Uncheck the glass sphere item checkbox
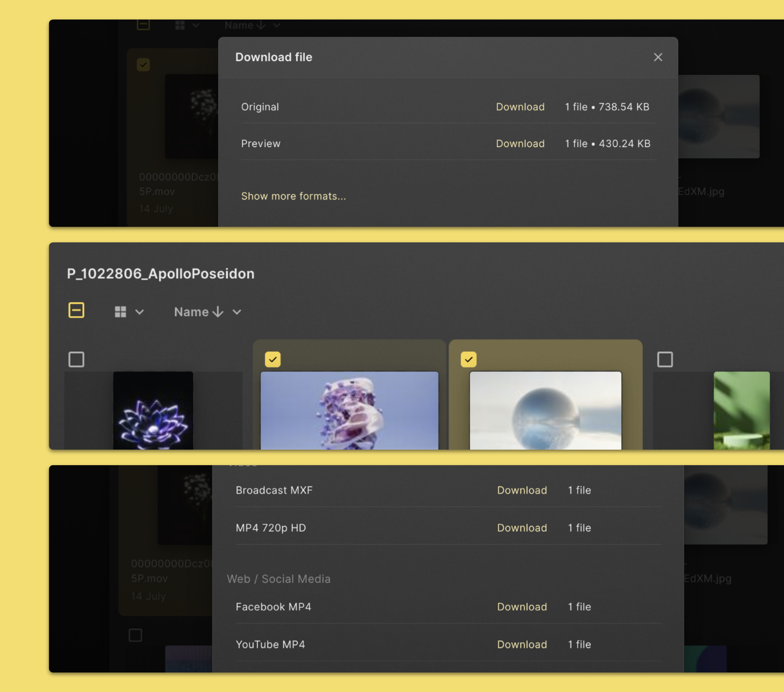 468,360
